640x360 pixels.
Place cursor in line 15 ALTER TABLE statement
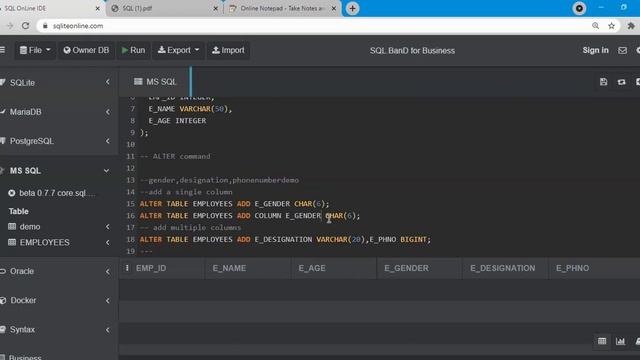point(234,204)
